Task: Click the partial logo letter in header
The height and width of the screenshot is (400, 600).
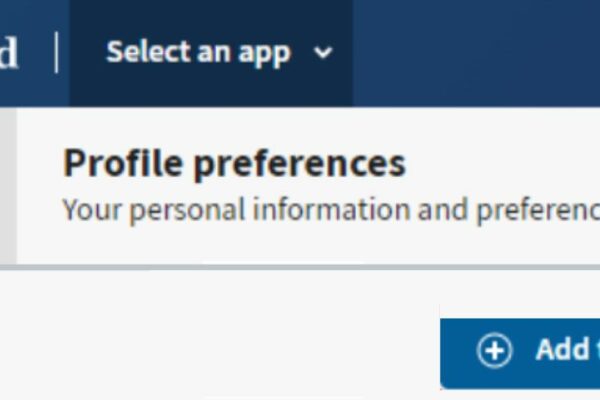Action: tap(8, 53)
